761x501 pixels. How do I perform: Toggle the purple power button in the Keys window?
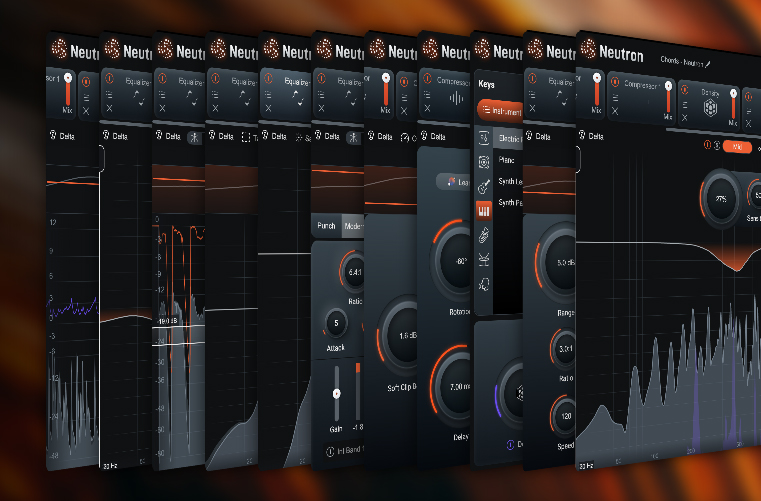tap(510, 445)
